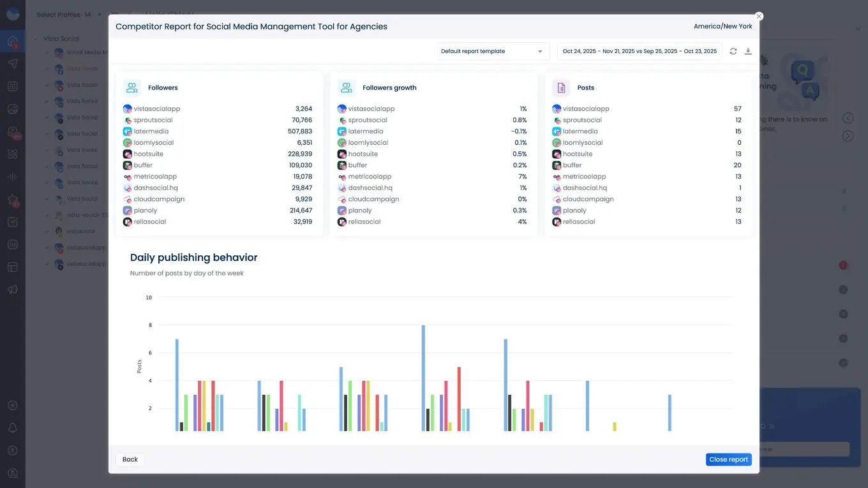
Task: Open the calendar icon in the sidebar
Action: click(x=13, y=85)
